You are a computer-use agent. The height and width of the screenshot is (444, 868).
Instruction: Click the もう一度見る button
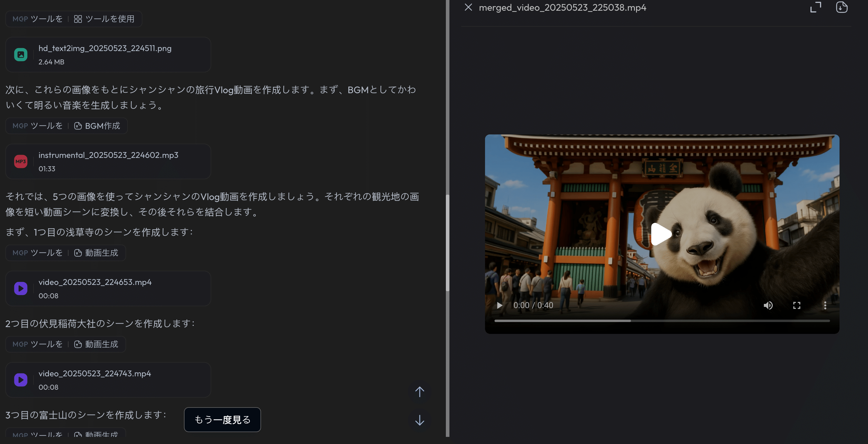(x=222, y=420)
